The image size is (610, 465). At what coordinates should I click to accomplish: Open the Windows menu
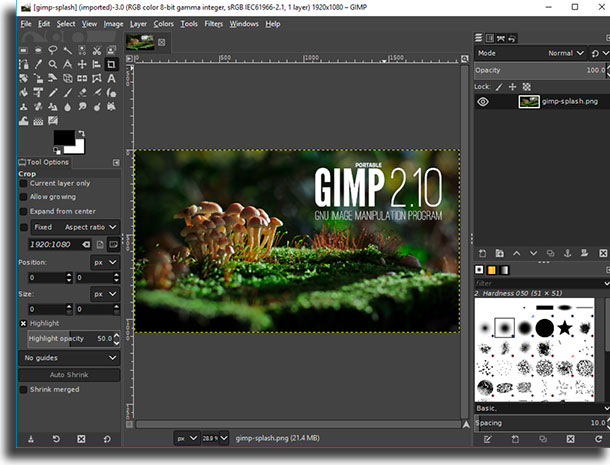click(244, 24)
